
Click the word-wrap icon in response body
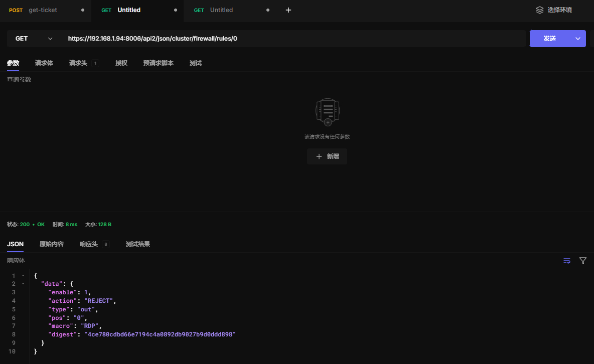tap(567, 261)
